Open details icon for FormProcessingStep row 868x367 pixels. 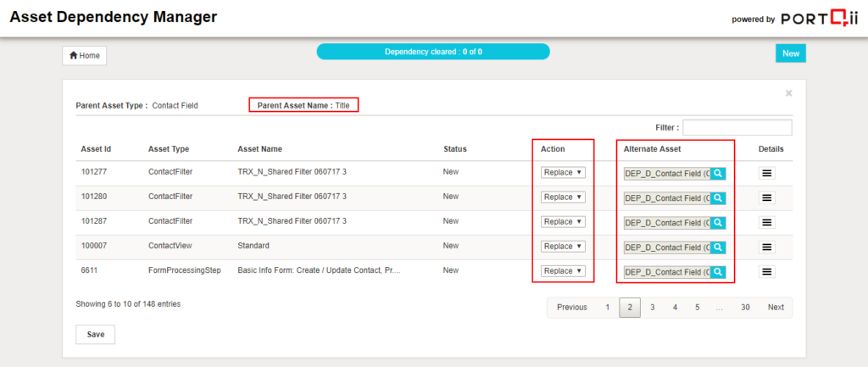(767, 272)
